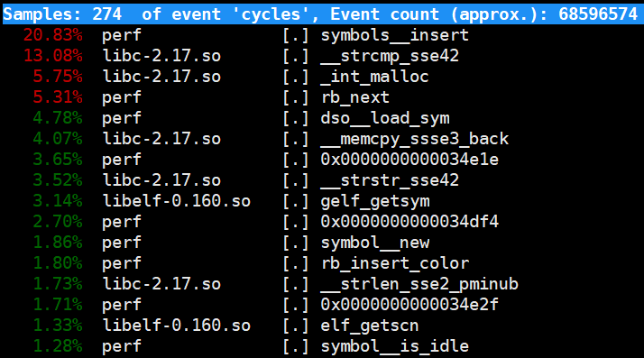The width and height of the screenshot is (644, 358).
Task: Select the 0x0000000000034df4 address row
Action: [x=322, y=222]
